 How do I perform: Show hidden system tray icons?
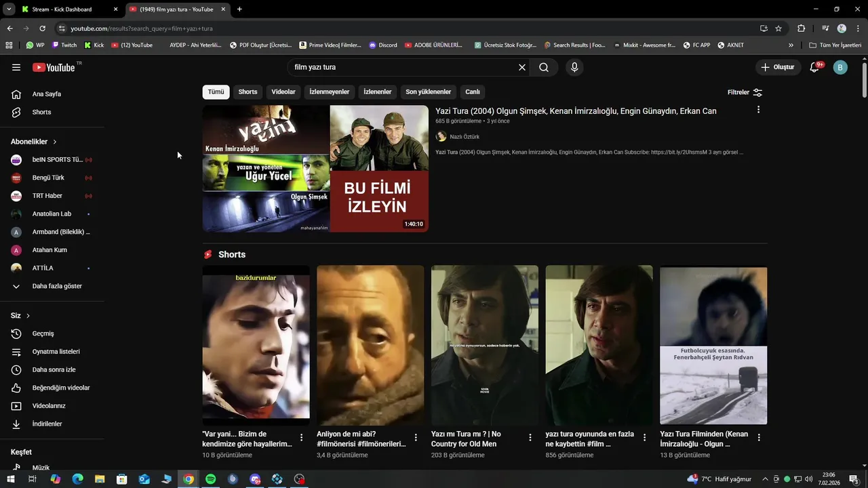(x=765, y=479)
